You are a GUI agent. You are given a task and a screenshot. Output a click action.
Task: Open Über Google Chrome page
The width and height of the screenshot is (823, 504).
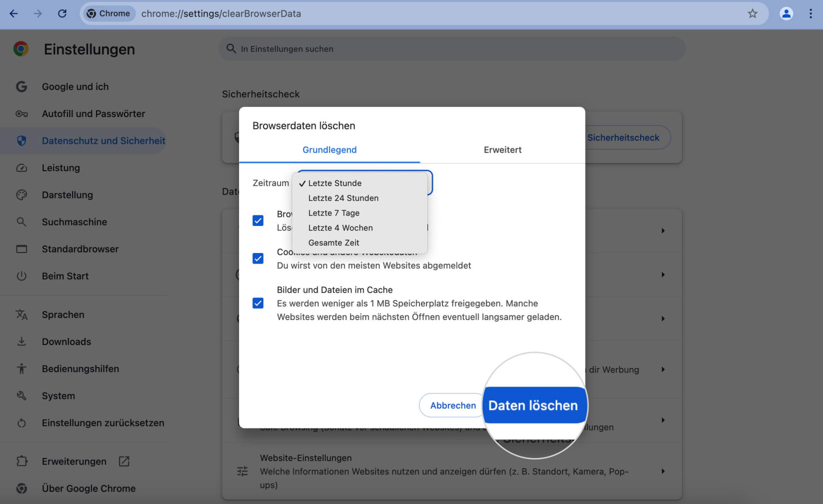(88, 488)
